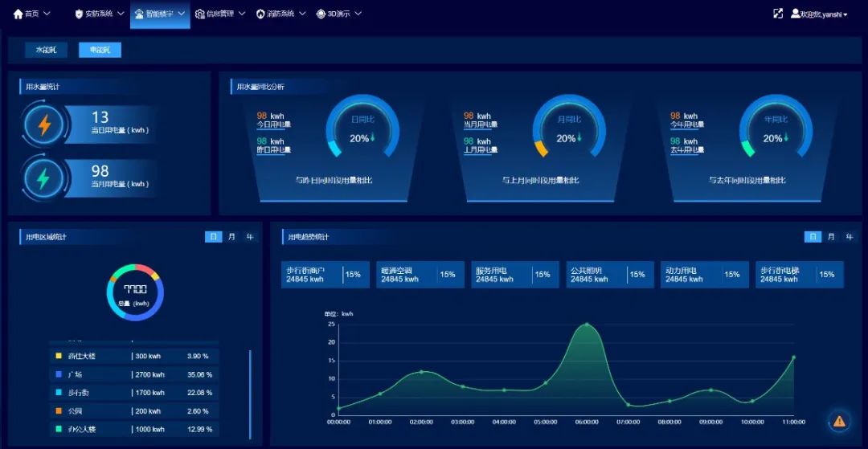The width and height of the screenshot is (868, 449).
Task: Click the green lightning monthly usage icon
Action: tap(43, 178)
